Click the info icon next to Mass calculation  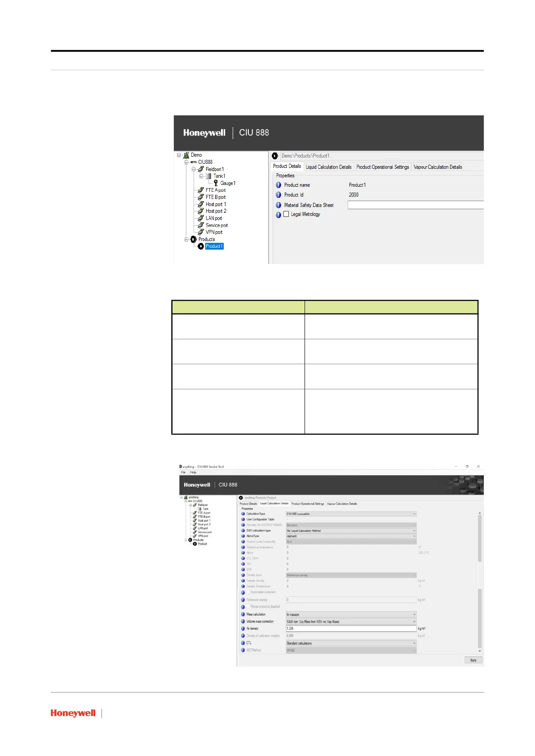[x=243, y=615]
